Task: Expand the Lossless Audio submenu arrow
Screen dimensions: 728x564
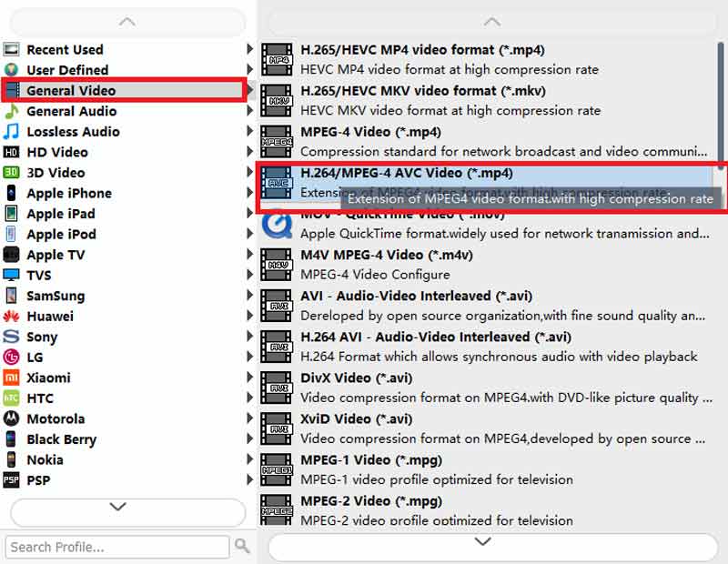Action: (x=249, y=131)
